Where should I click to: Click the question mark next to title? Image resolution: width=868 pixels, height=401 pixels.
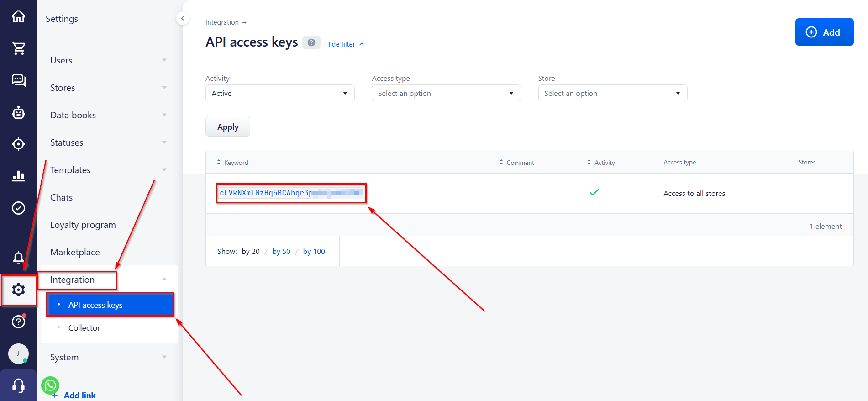(x=311, y=42)
